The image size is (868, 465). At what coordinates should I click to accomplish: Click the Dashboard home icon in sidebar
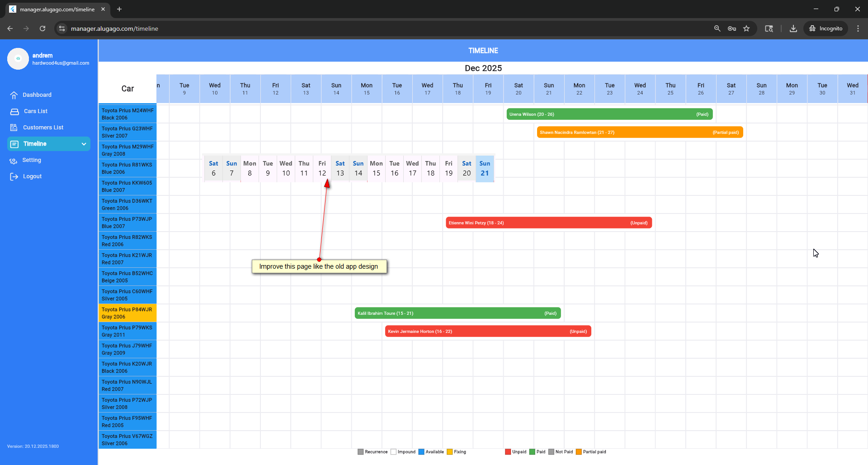14,95
